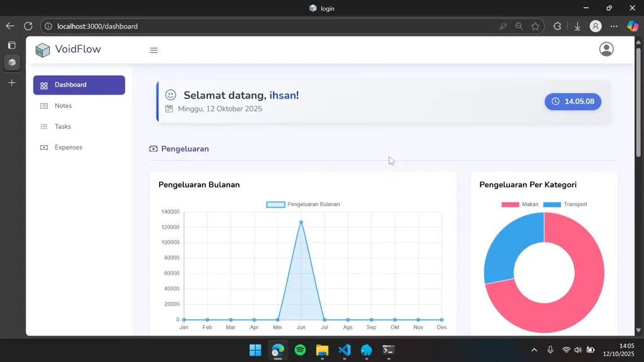Add this page to favorites star
Screen dimensions: 644x362
click(535, 26)
